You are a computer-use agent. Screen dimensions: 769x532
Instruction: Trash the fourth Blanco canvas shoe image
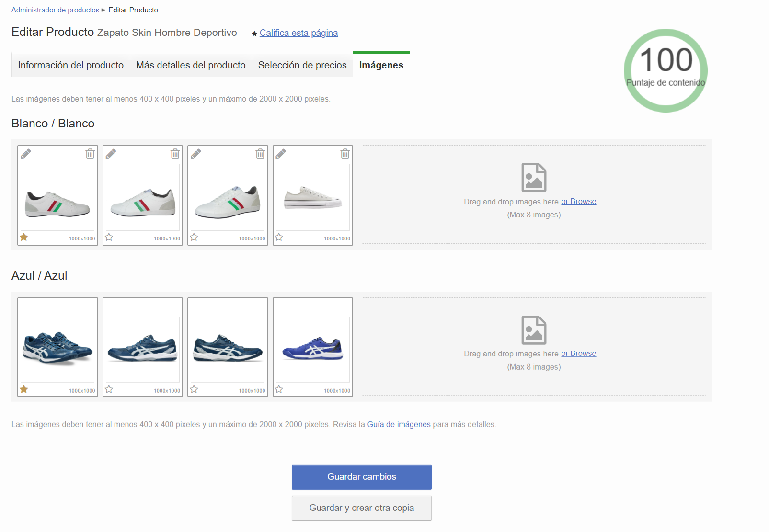pyautogui.click(x=345, y=154)
